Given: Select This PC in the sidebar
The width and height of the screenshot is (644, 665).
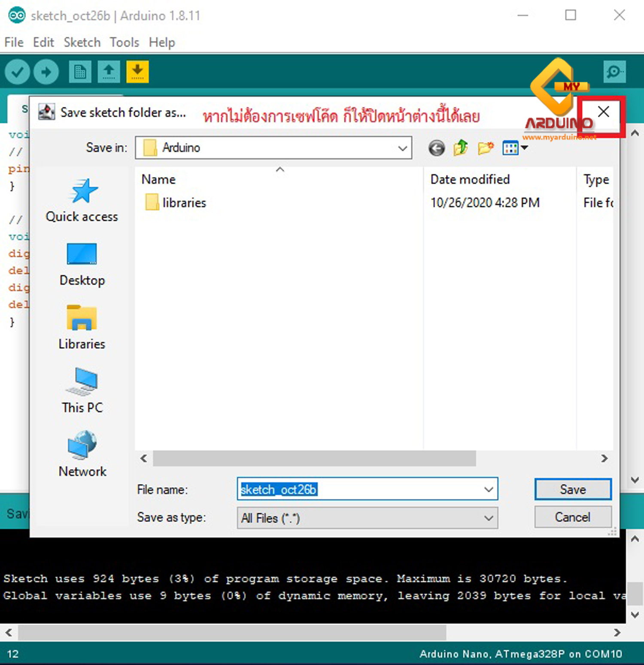Looking at the screenshot, I should (x=82, y=390).
